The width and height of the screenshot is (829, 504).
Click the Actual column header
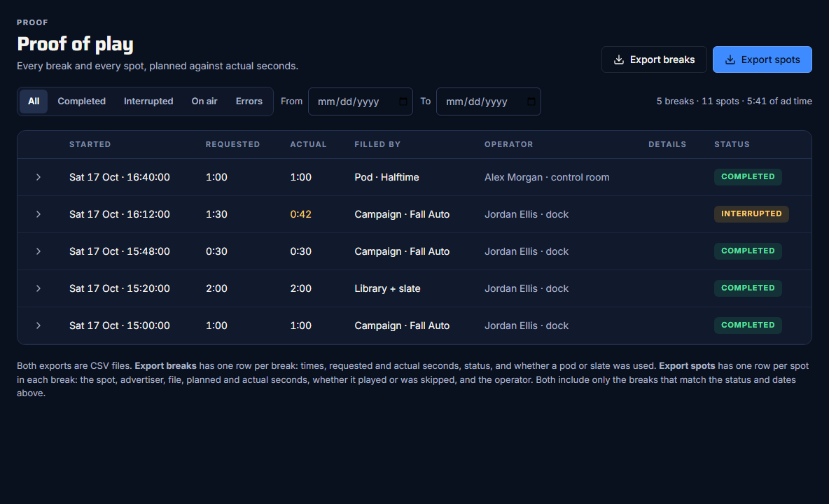(308, 144)
